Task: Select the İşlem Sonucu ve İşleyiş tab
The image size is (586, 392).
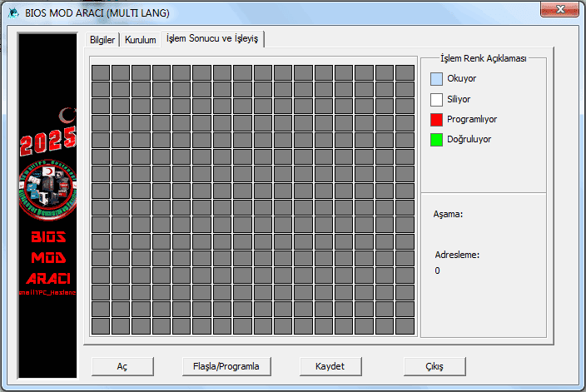Action: point(213,39)
